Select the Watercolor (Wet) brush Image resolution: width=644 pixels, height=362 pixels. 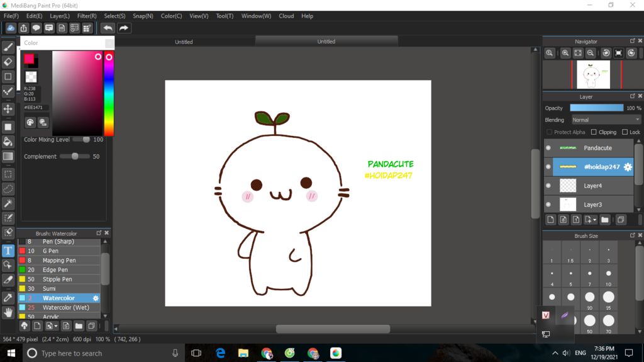click(59, 308)
